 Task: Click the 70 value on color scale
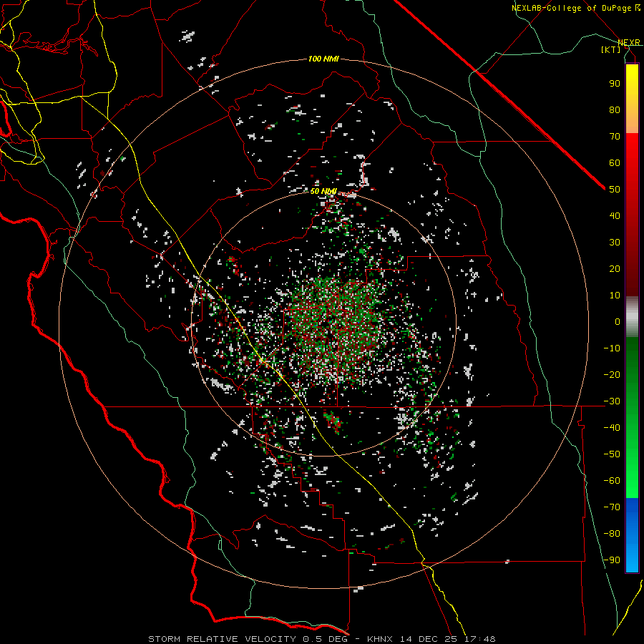(x=615, y=137)
